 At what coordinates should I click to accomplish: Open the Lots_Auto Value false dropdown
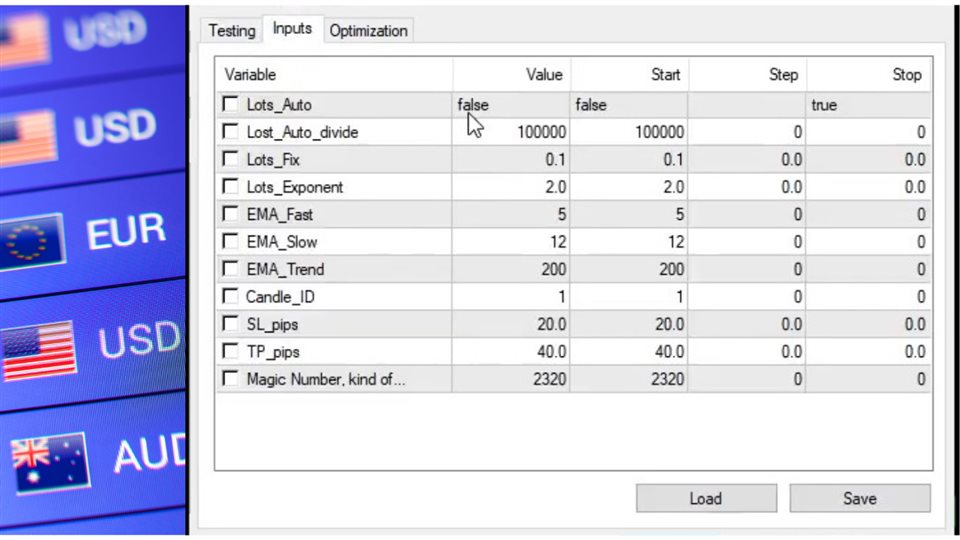pyautogui.click(x=510, y=105)
